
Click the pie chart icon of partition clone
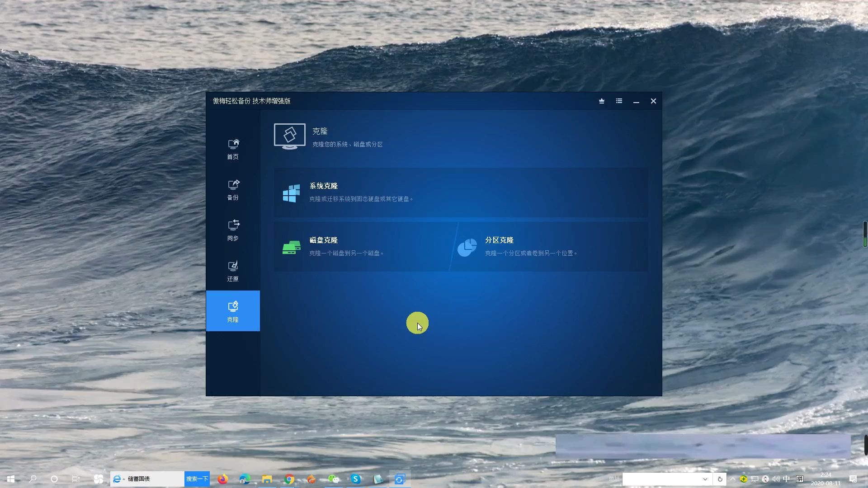pos(467,248)
